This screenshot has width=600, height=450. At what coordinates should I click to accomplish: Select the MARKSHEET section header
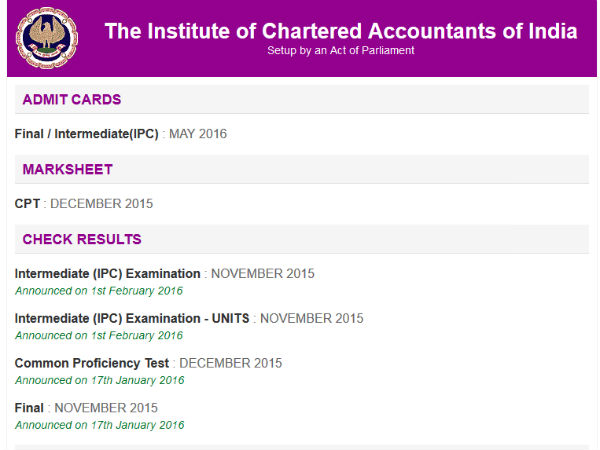(x=67, y=170)
